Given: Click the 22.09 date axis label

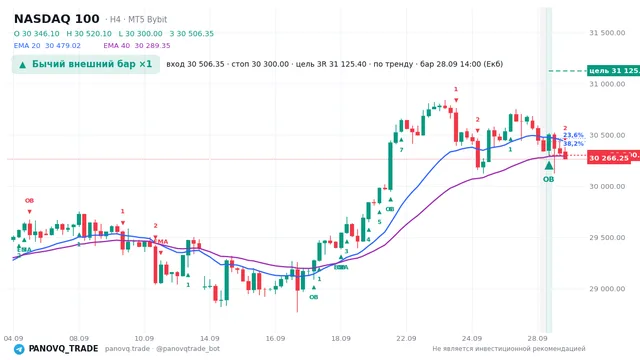Looking at the screenshot, I should click(x=406, y=338).
